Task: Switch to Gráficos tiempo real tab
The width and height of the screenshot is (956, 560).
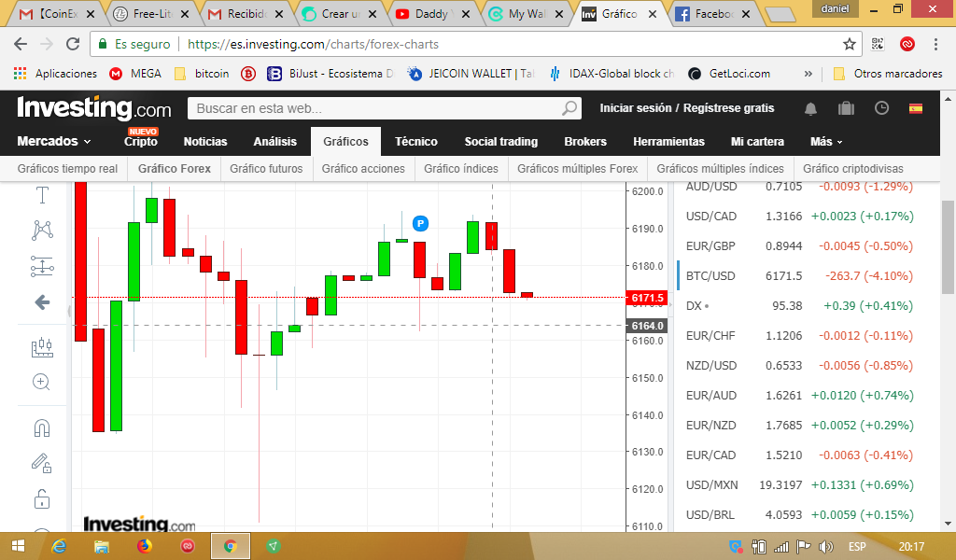Action: pos(67,169)
